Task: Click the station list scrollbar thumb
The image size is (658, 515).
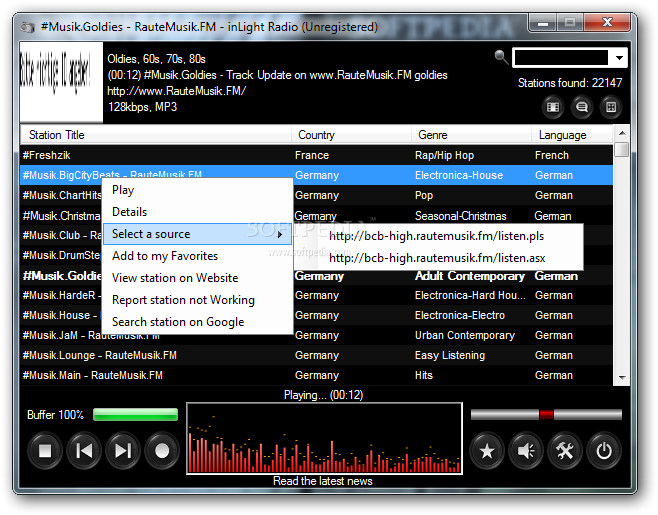Action: coord(622,149)
